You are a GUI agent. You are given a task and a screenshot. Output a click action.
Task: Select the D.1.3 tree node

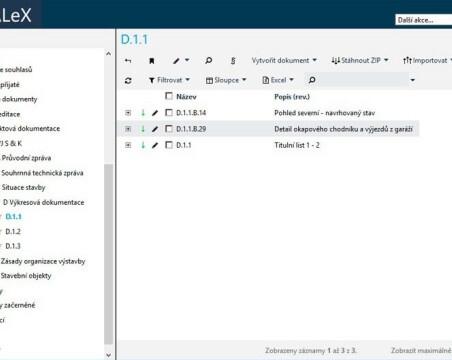click(13, 246)
